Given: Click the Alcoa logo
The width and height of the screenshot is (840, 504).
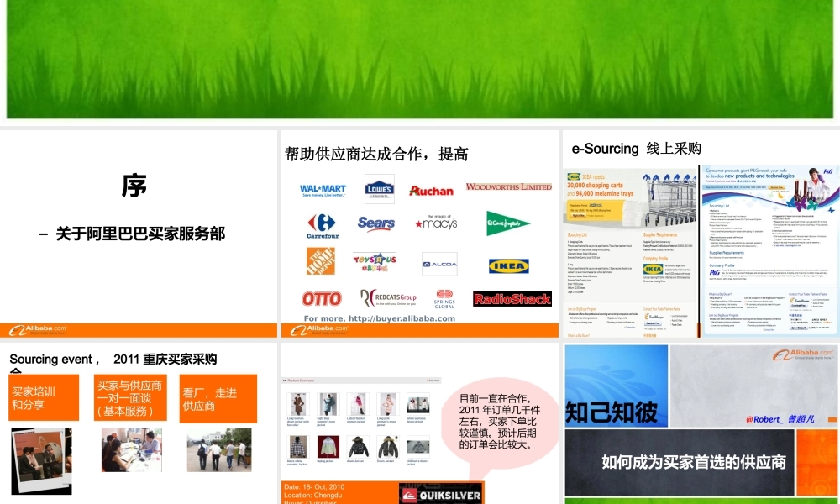Looking at the screenshot, I should click(x=440, y=264).
